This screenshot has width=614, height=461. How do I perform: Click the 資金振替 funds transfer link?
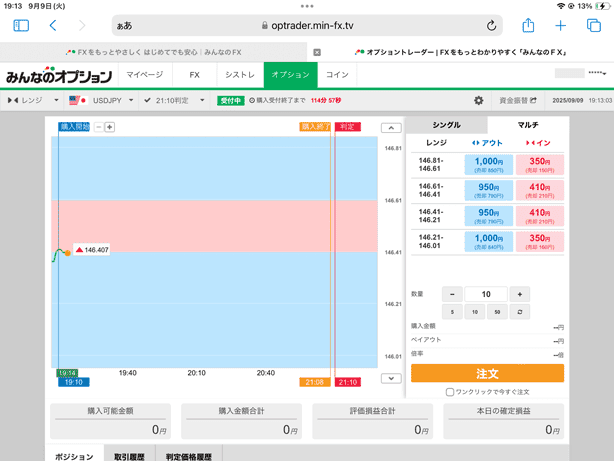click(518, 100)
